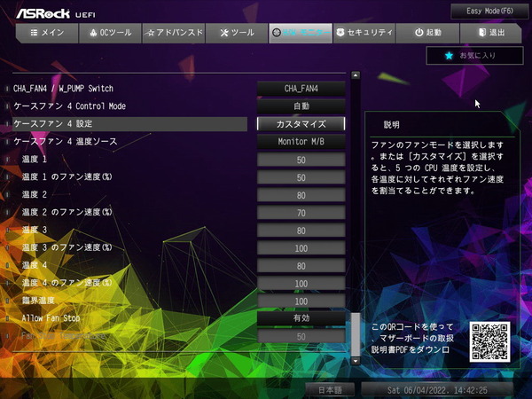
Task: Click the QR code image
Action: 491,340
